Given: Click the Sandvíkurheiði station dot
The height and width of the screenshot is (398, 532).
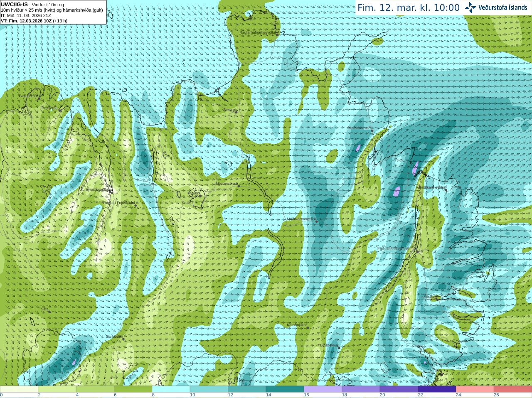Looking at the screenshot, I should click(x=372, y=131).
